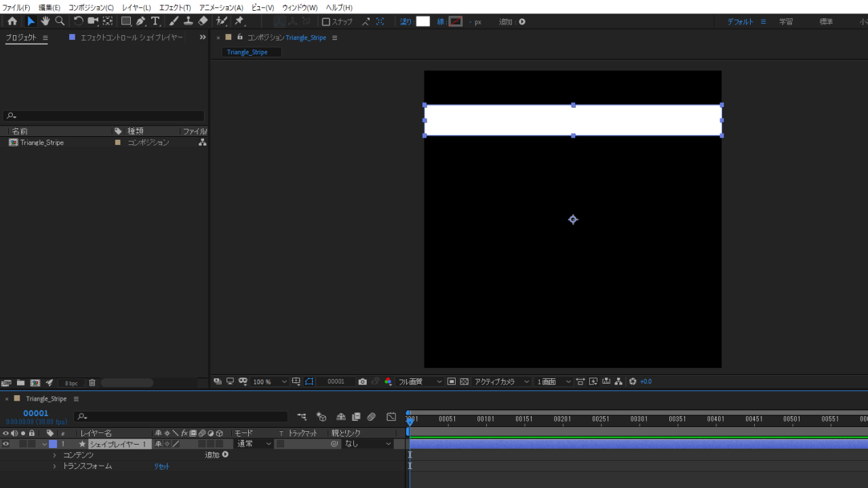Open the 通常 blend mode dropdown
The width and height of the screenshot is (868, 488).
click(x=254, y=444)
